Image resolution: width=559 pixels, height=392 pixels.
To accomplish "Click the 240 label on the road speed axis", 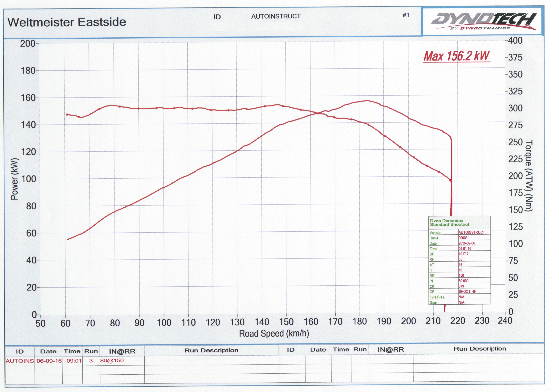I will coord(505,321).
